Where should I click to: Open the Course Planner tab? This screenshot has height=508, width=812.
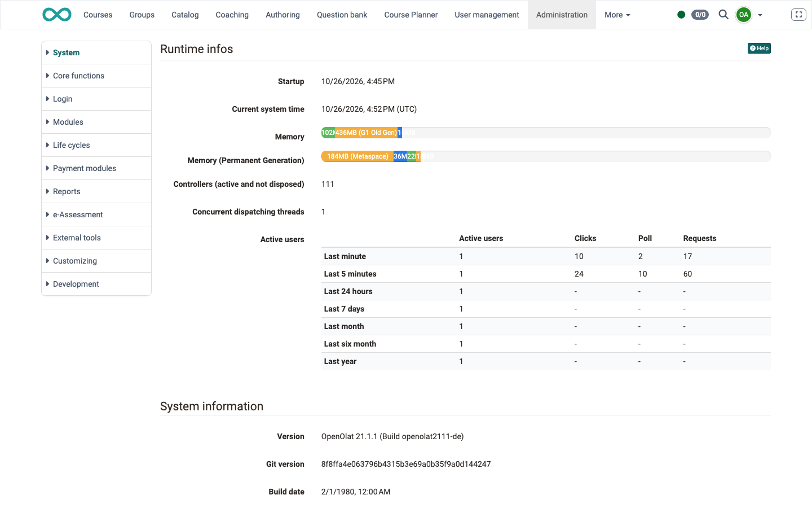click(x=411, y=15)
